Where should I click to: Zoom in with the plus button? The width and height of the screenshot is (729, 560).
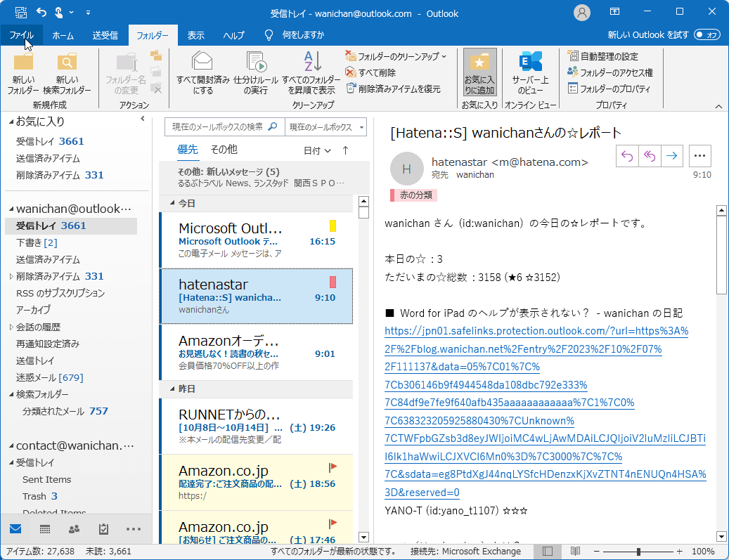[679, 552]
